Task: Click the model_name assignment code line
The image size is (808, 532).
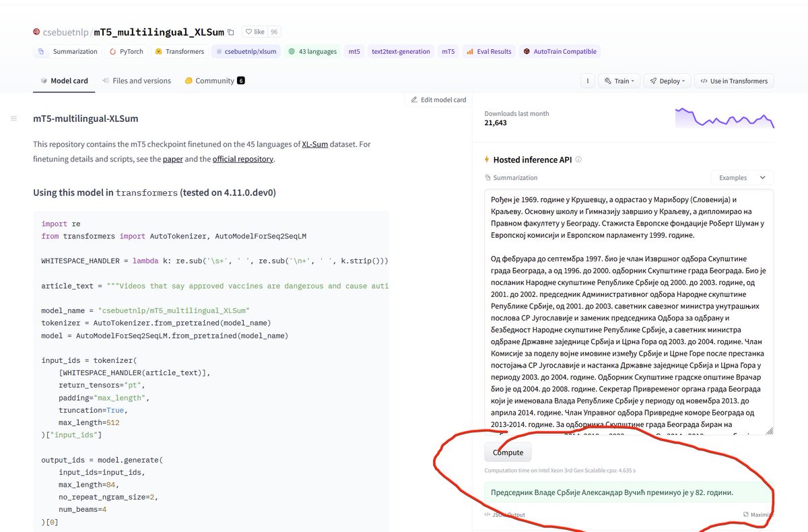Action: coord(145,310)
